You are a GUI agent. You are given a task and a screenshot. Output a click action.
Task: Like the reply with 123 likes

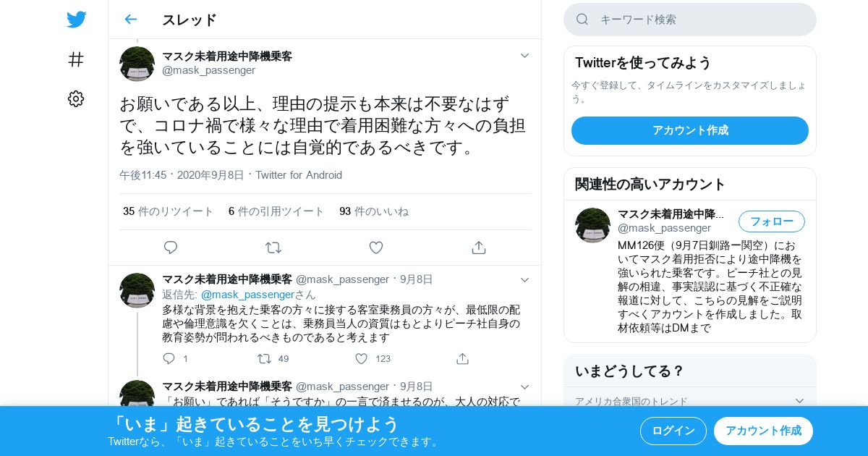coord(361,358)
